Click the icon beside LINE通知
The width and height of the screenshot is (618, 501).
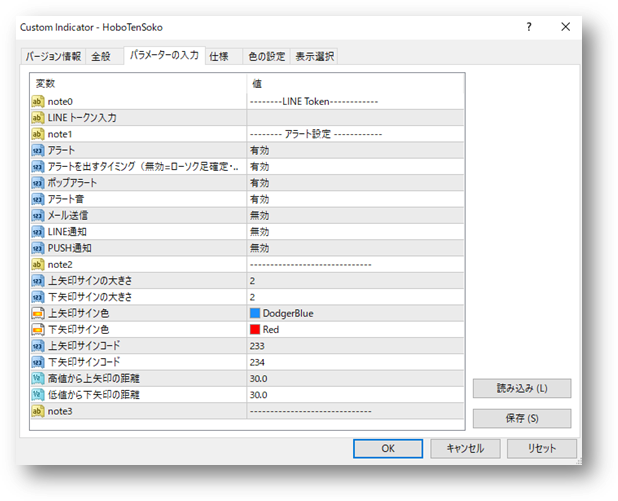click(37, 232)
